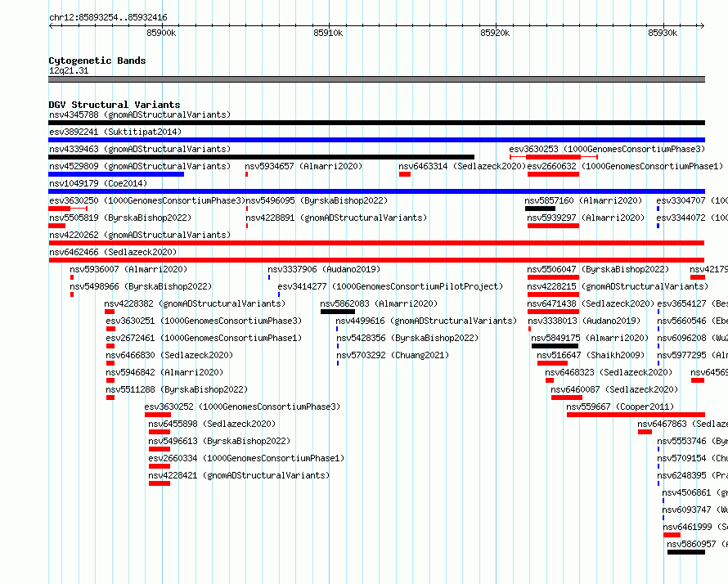Open nsv4339463 gnomADStructuralVariants variant

(x=140, y=149)
